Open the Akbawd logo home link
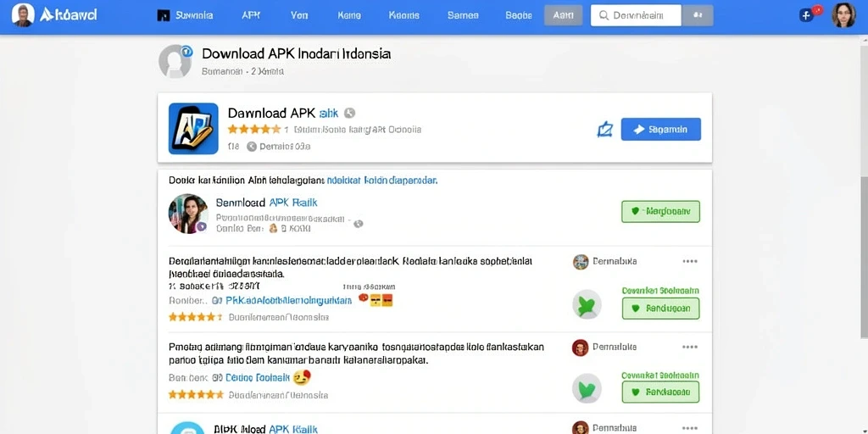The height and width of the screenshot is (434, 868). click(68, 15)
